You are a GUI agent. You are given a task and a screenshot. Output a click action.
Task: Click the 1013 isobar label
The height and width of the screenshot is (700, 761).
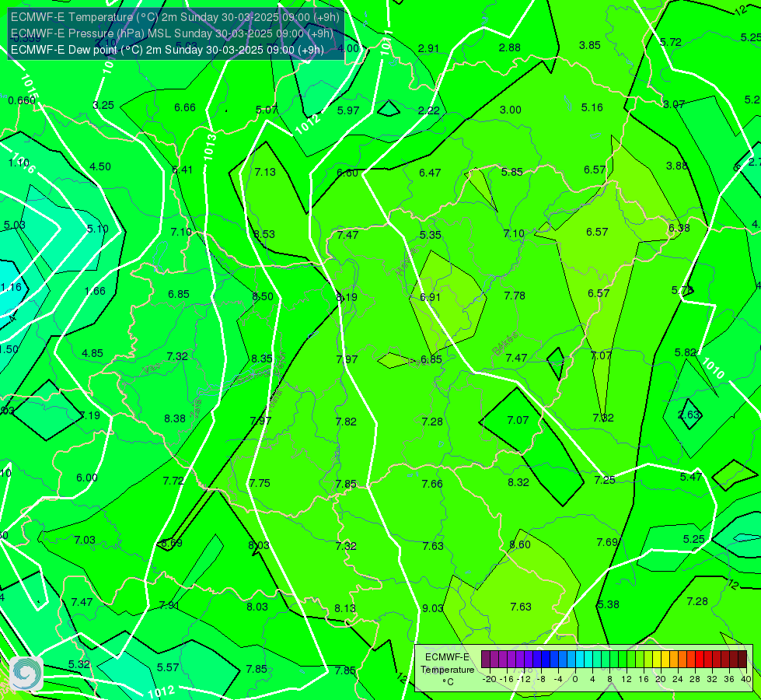pyautogui.click(x=210, y=147)
